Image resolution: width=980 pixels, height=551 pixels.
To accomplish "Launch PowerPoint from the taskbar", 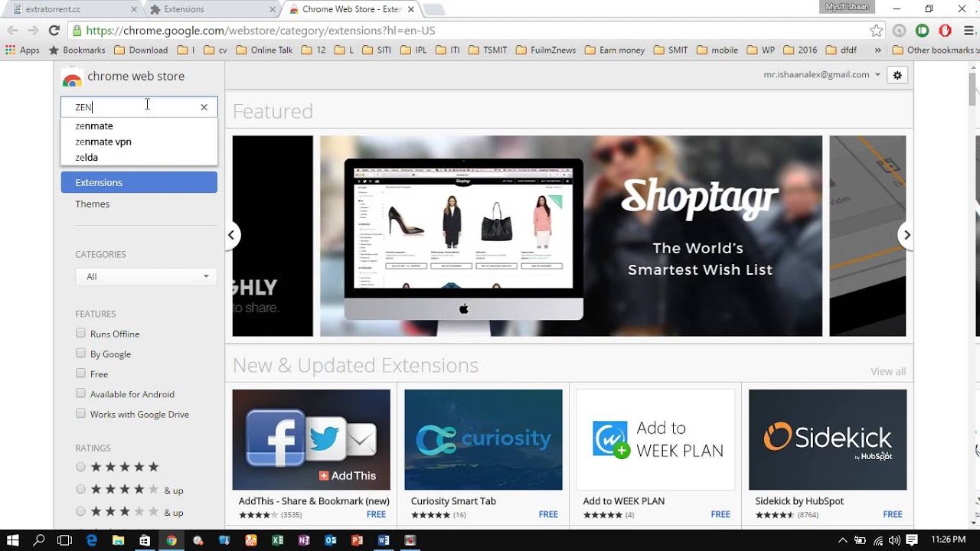I will pos(357,540).
